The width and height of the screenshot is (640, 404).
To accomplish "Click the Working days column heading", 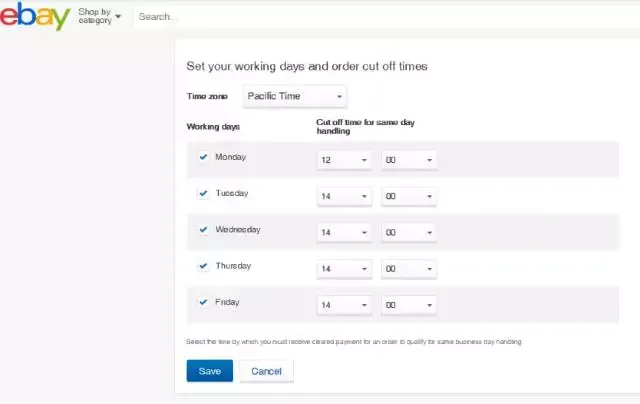I will coord(213,127).
